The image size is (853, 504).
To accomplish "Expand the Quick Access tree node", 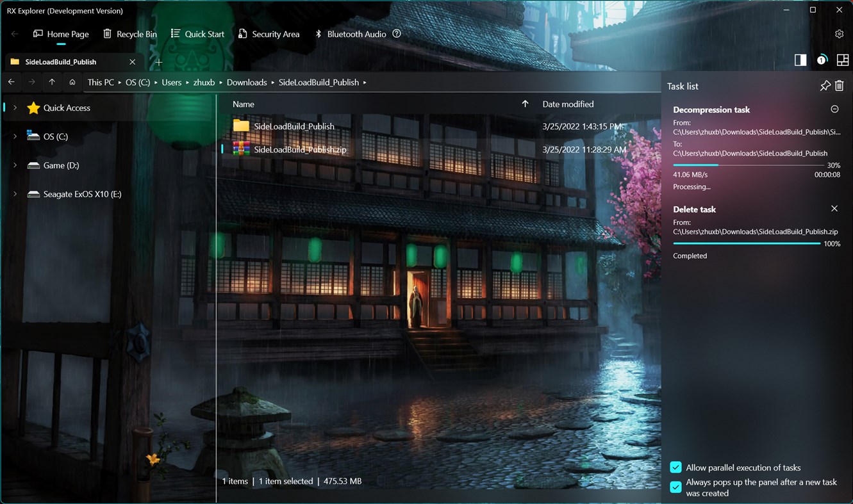I will click(x=15, y=108).
